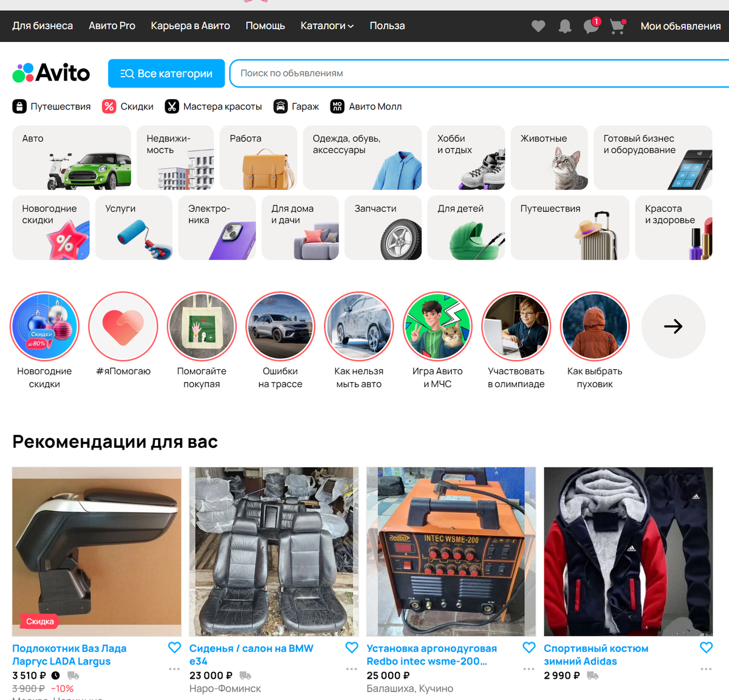This screenshot has width=729, height=700.
Task: Open Скидки shortcut with percent icon
Action: click(128, 106)
